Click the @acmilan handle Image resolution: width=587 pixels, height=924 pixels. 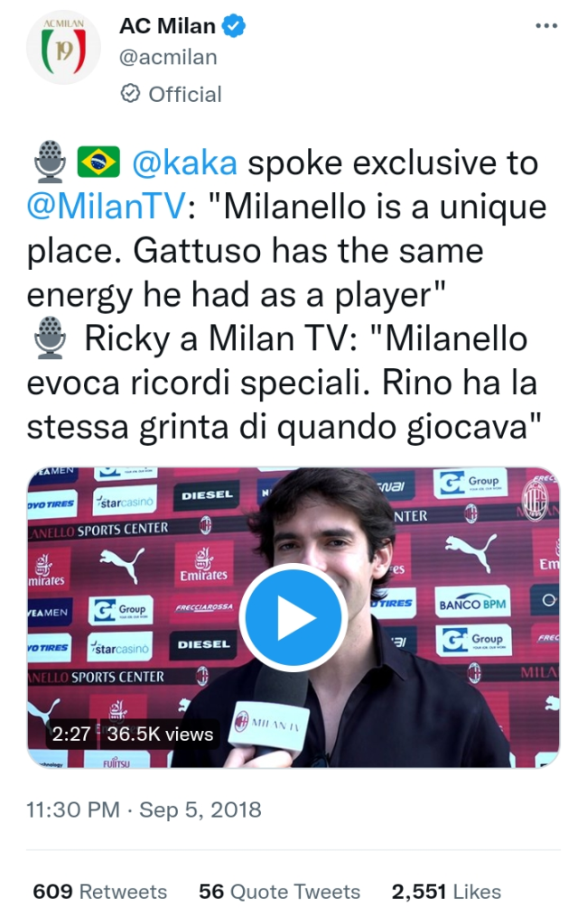(168, 57)
